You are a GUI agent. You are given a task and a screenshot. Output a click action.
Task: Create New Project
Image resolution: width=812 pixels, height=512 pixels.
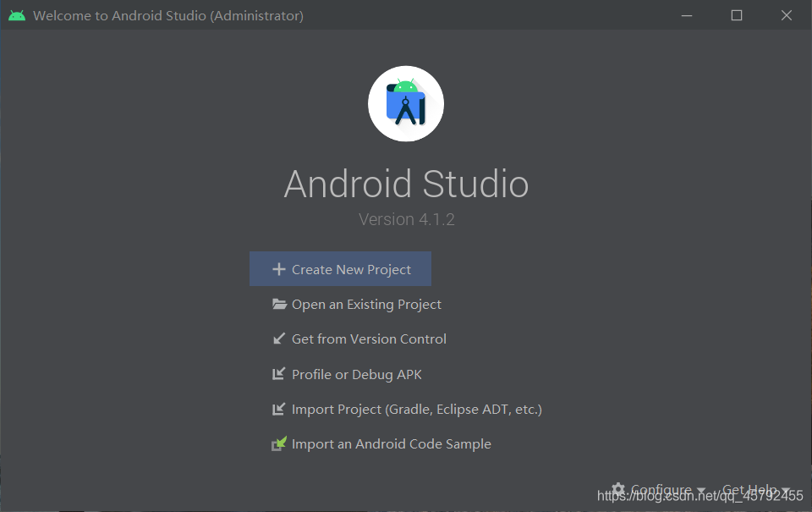click(340, 269)
